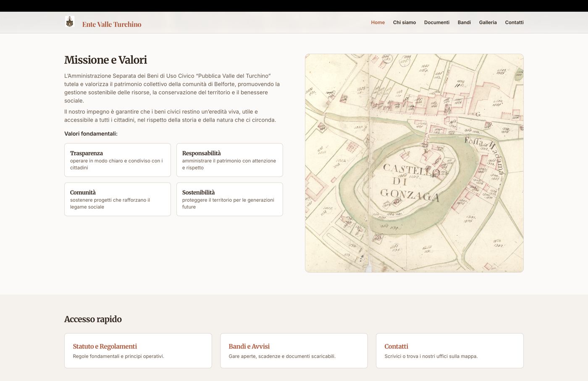588x381 pixels.
Task: Open the Ente Valle Turchino site title
Action: (x=112, y=24)
